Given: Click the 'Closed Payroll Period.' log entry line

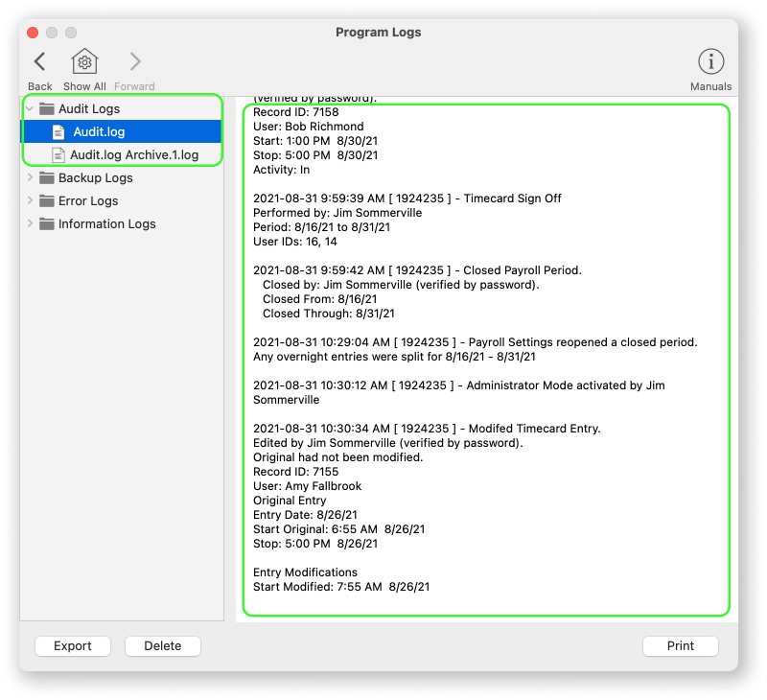Looking at the screenshot, I should pyautogui.click(x=417, y=270).
